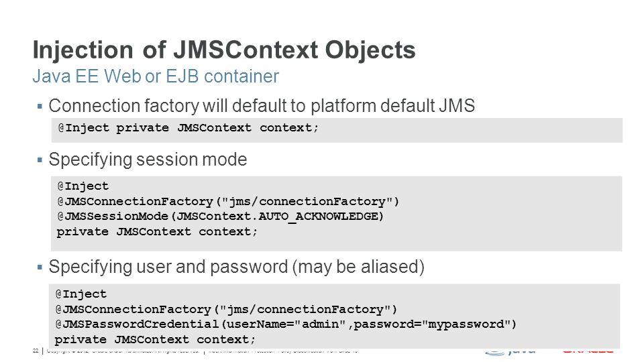Click the 'Specifying session mode' bullet text

coord(148,160)
